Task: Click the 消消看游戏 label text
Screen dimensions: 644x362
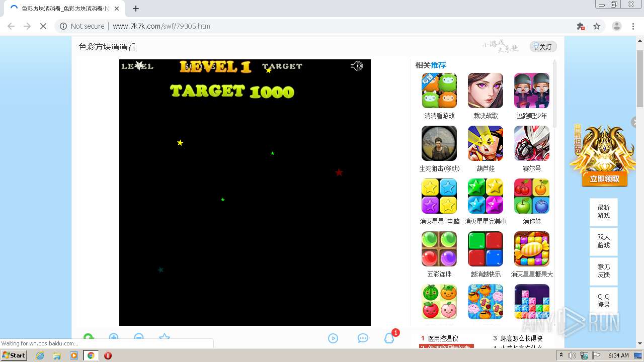Action: point(439,116)
